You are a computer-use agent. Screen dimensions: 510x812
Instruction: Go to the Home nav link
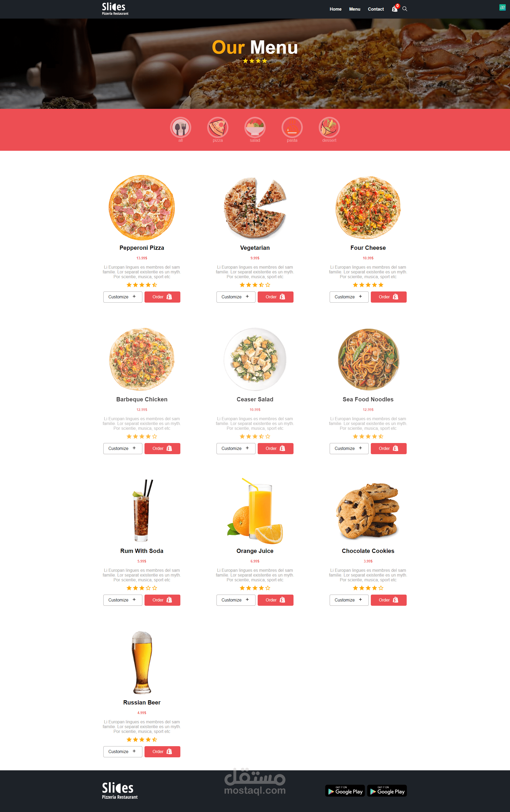tap(335, 9)
